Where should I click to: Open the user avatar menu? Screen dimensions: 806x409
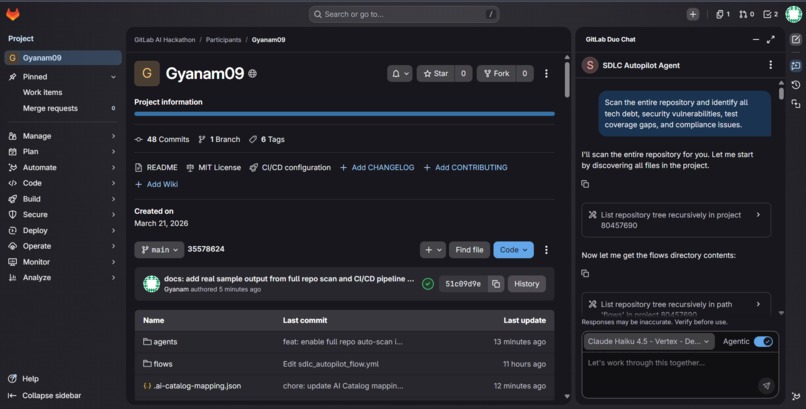point(793,14)
